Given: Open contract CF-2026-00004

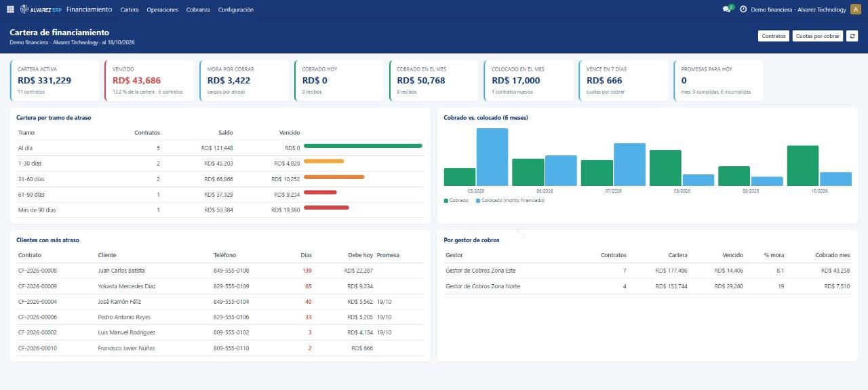Looking at the screenshot, I should [x=37, y=302].
